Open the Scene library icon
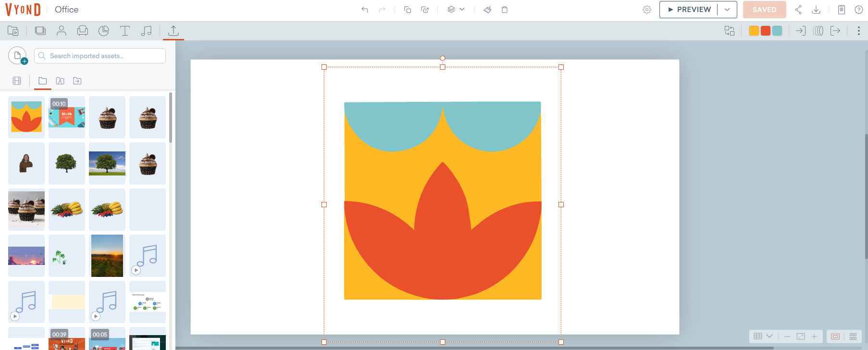Image resolution: width=868 pixels, height=350 pixels. pos(40,31)
